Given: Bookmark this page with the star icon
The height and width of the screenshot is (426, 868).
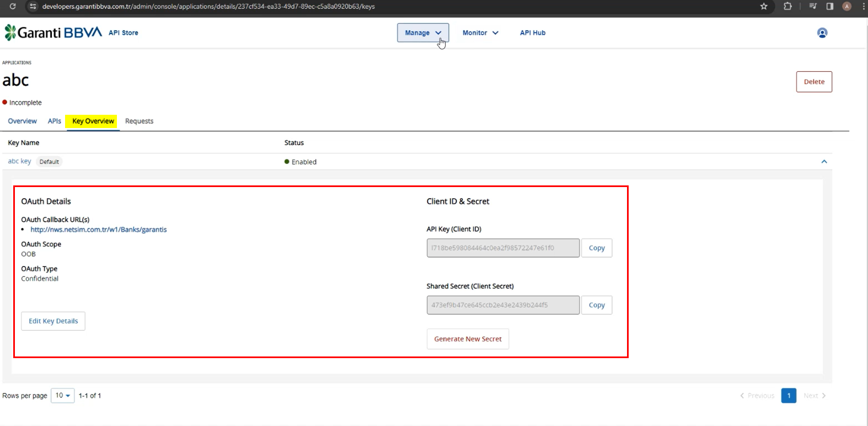Looking at the screenshot, I should pos(764,7).
